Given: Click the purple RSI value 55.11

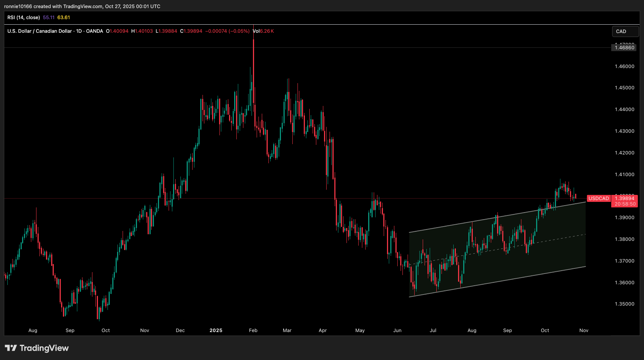Looking at the screenshot, I should pos(48,17).
